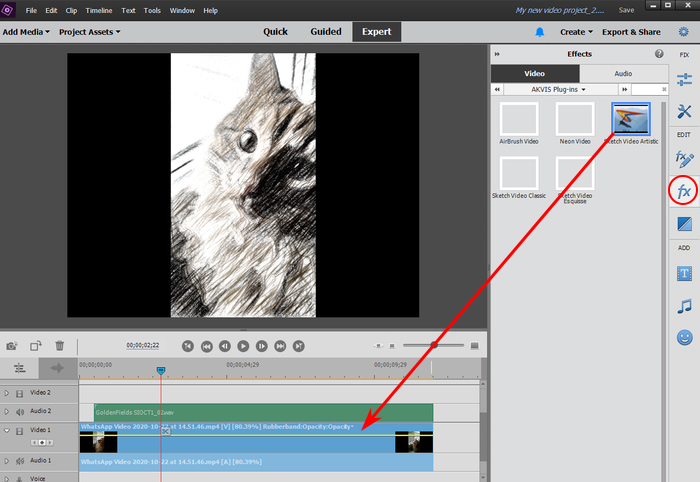The width and height of the screenshot is (700, 482).
Task: Open Applied Effects fx pencil icon
Action: pos(684,159)
